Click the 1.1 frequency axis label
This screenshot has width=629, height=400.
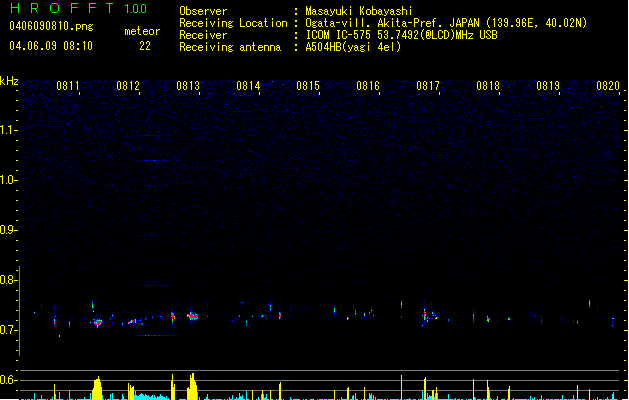(8, 130)
